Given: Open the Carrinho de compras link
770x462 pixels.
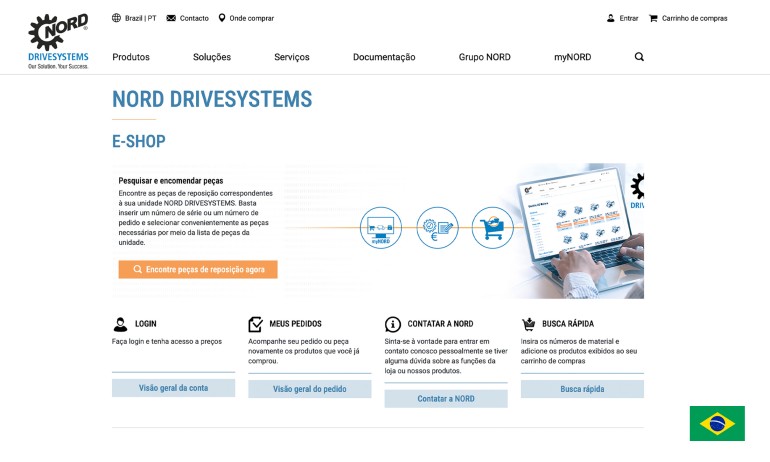Looking at the screenshot, I should pyautogui.click(x=694, y=18).
